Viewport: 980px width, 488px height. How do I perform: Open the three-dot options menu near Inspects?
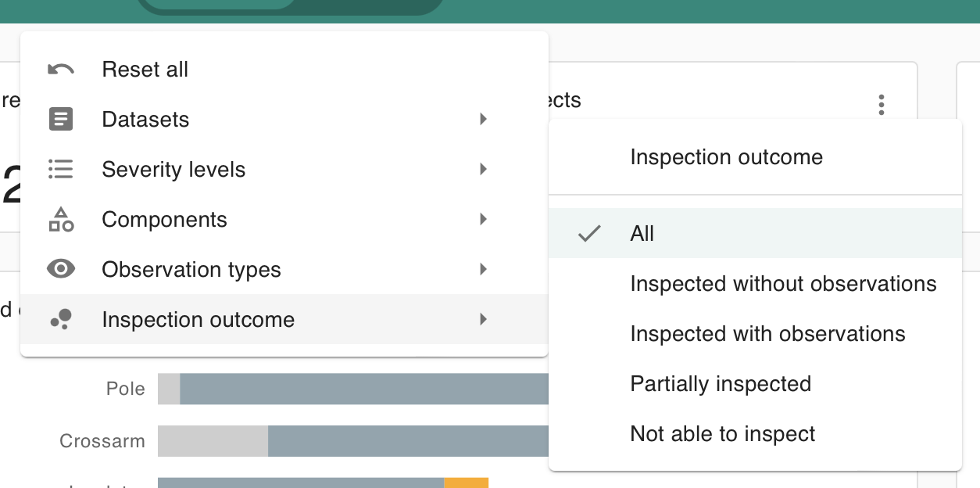tap(881, 104)
